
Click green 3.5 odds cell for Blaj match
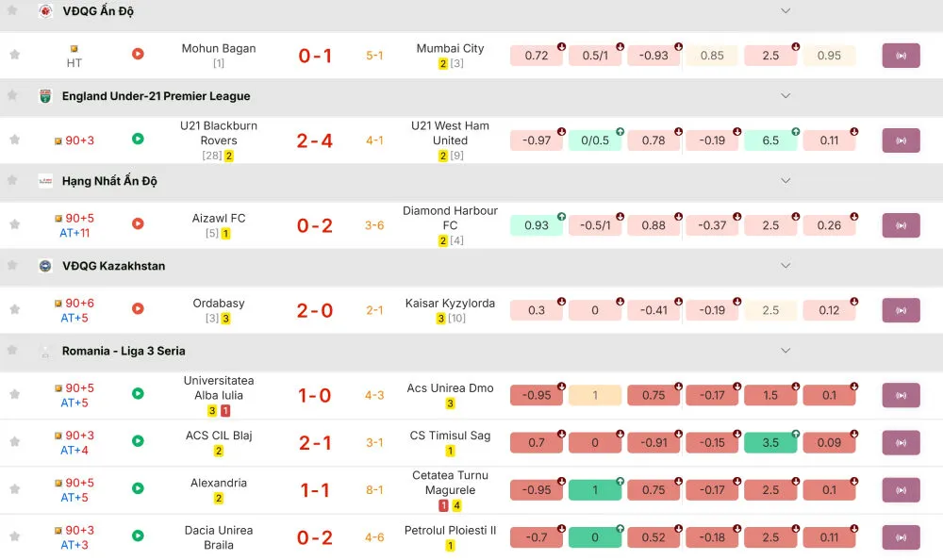pyautogui.click(x=770, y=442)
